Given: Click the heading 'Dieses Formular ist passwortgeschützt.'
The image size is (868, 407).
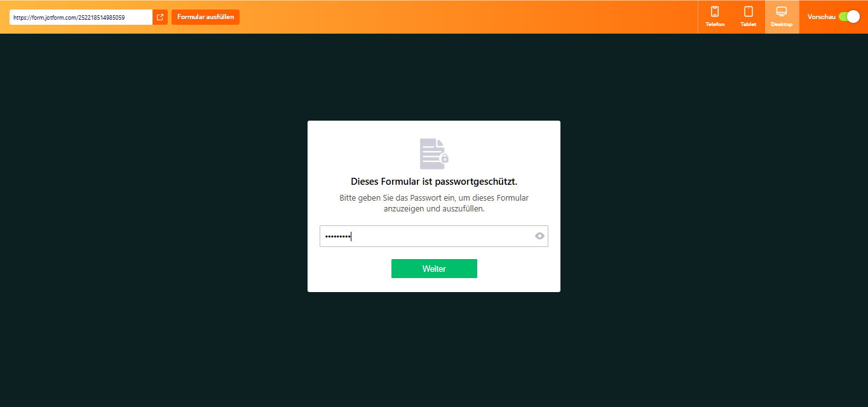Looking at the screenshot, I should click(x=434, y=182).
